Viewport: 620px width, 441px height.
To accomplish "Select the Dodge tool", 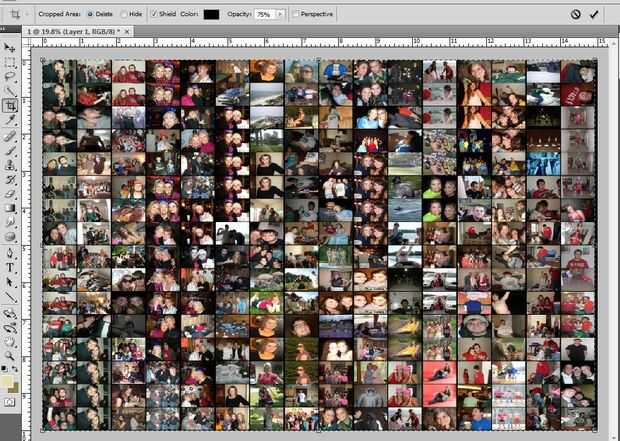I will pyautogui.click(x=9, y=237).
